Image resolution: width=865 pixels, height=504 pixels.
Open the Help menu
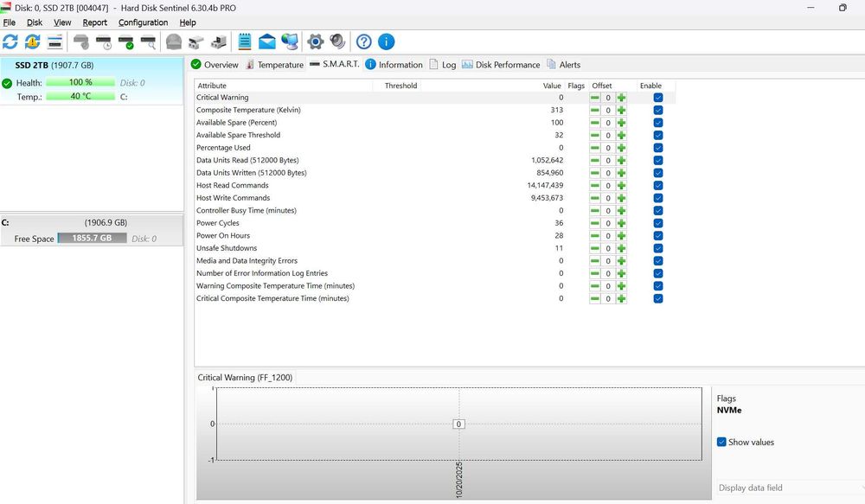(188, 22)
